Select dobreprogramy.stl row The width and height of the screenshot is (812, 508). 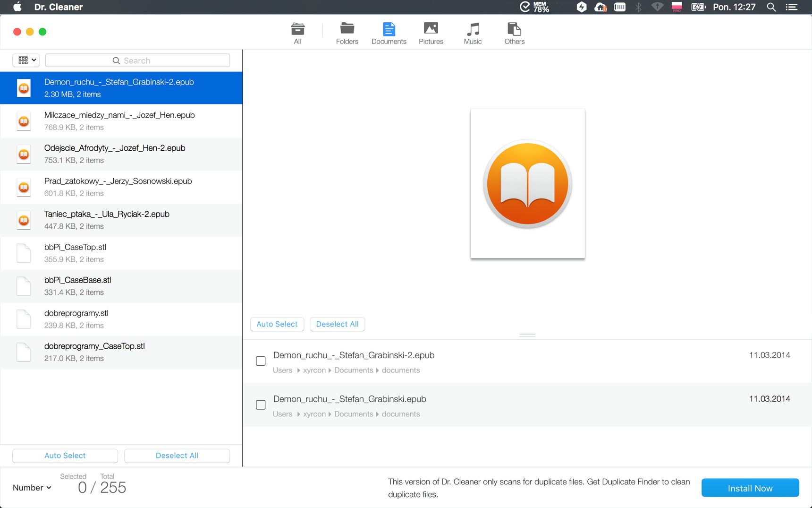[121, 319]
